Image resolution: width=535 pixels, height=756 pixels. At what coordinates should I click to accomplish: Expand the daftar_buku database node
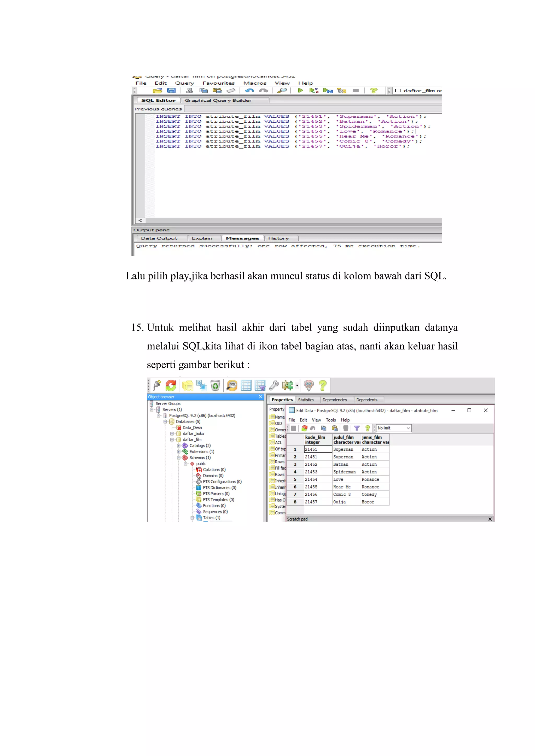tap(172, 434)
